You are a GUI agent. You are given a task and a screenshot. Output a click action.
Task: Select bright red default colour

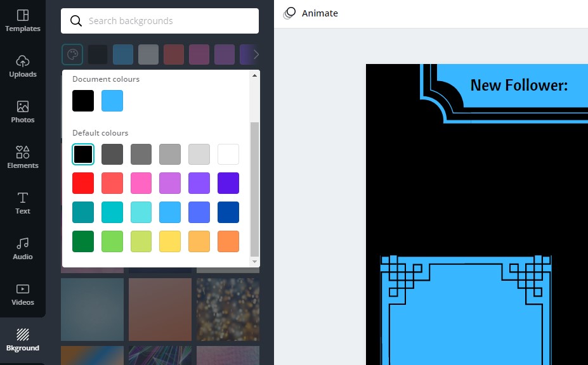(83, 183)
